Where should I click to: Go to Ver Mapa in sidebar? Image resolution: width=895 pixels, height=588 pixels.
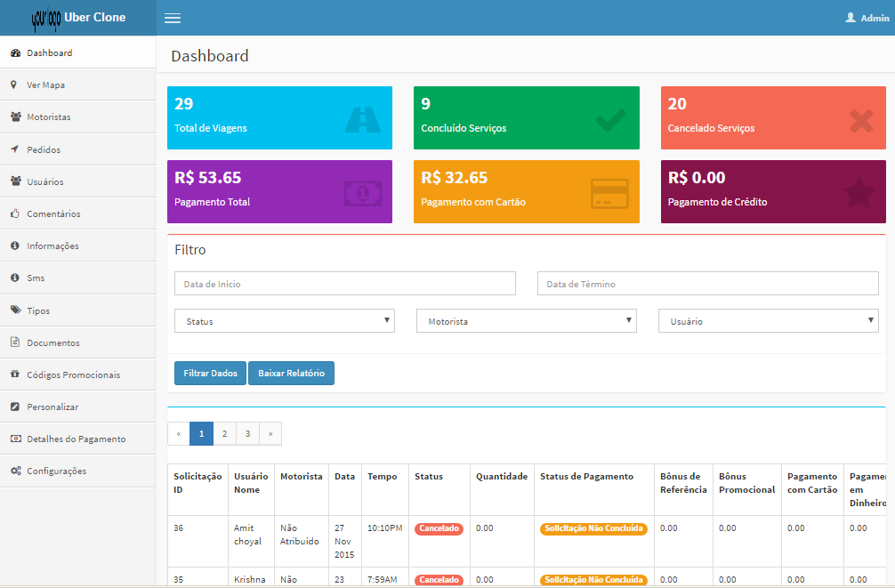78,85
